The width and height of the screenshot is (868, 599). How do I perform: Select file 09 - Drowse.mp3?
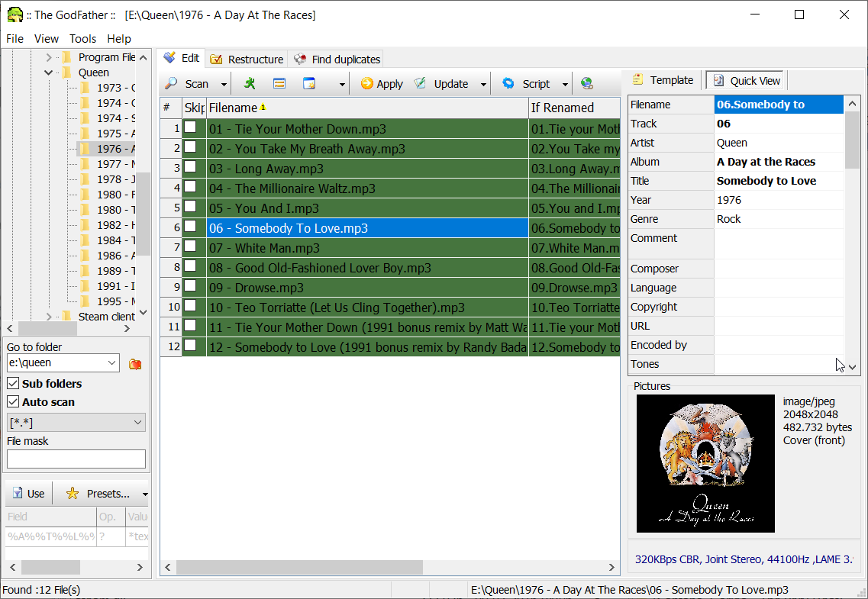[x=367, y=288]
